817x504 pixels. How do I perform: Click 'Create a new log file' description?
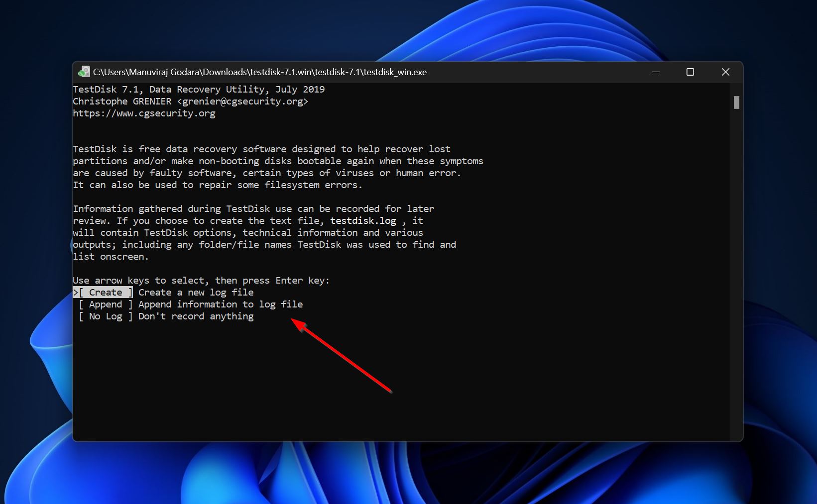pyautogui.click(x=196, y=293)
